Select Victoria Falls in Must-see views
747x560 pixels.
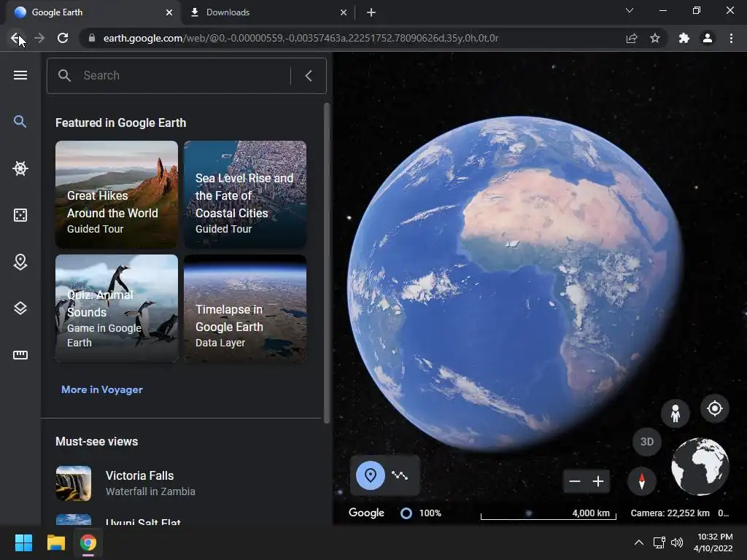coord(181,483)
